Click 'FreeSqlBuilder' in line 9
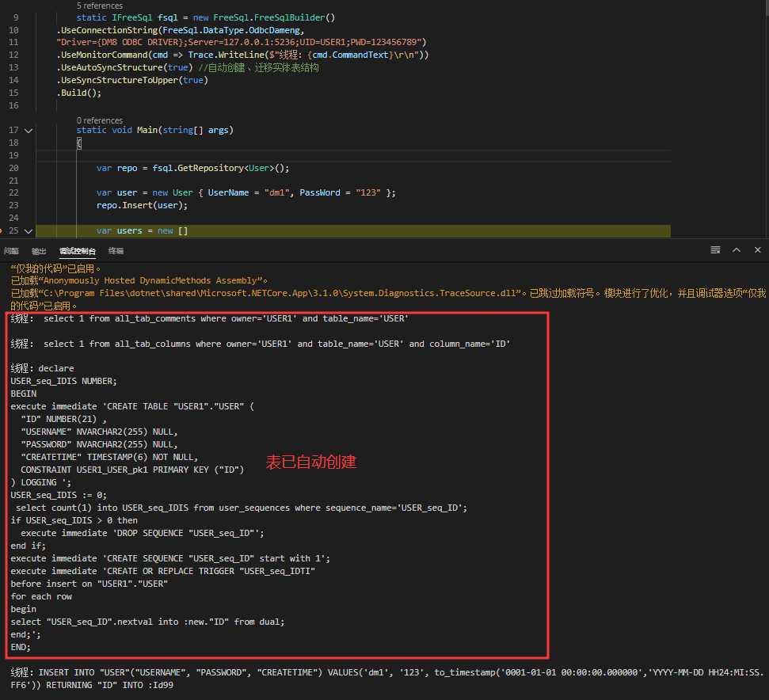769x700 pixels. pos(289,17)
